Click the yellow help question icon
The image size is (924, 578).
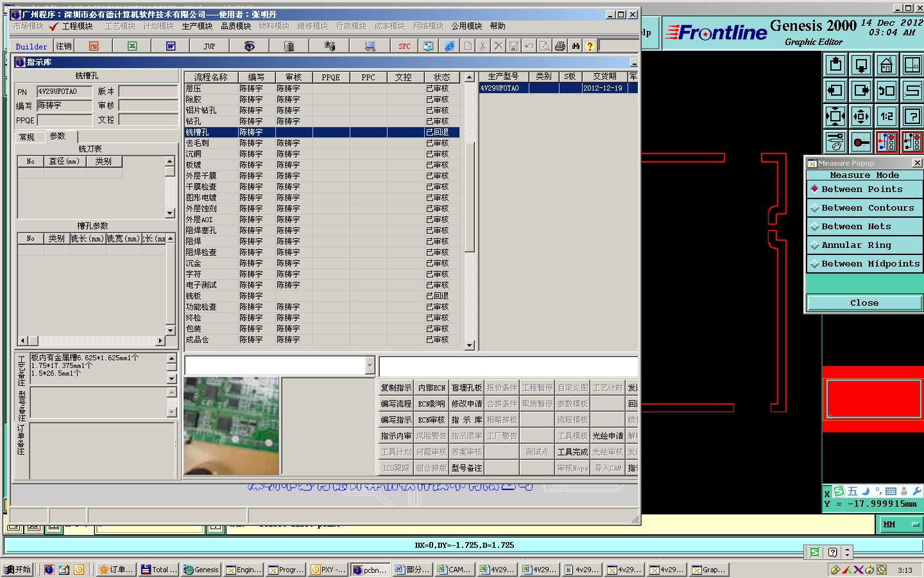click(590, 46)
